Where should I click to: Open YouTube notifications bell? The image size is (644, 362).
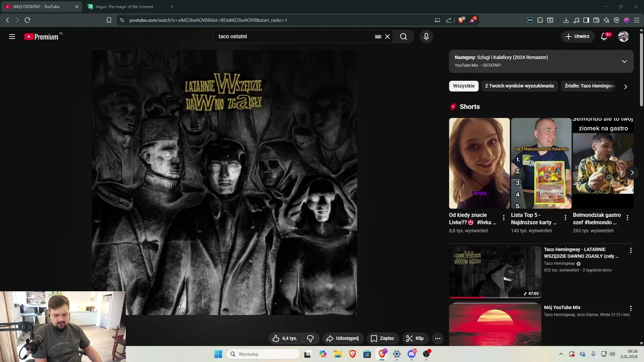[604, 36]
